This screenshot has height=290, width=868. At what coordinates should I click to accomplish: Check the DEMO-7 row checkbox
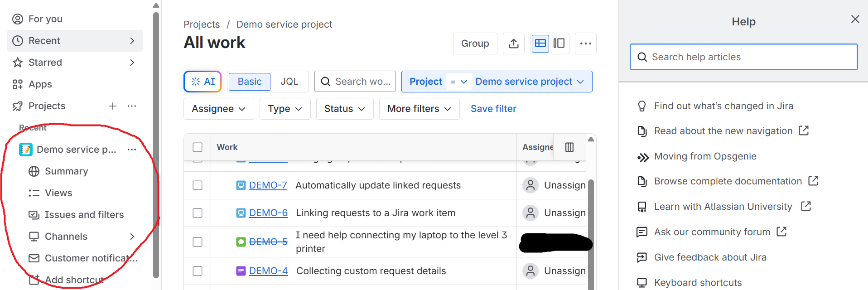[x=198, y=185]
